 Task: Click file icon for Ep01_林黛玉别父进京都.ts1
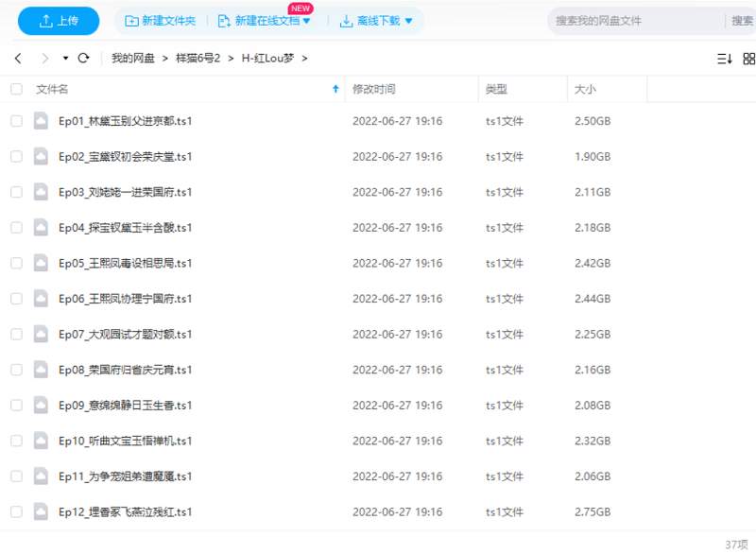pyautogui.click(x=41, y=121)
